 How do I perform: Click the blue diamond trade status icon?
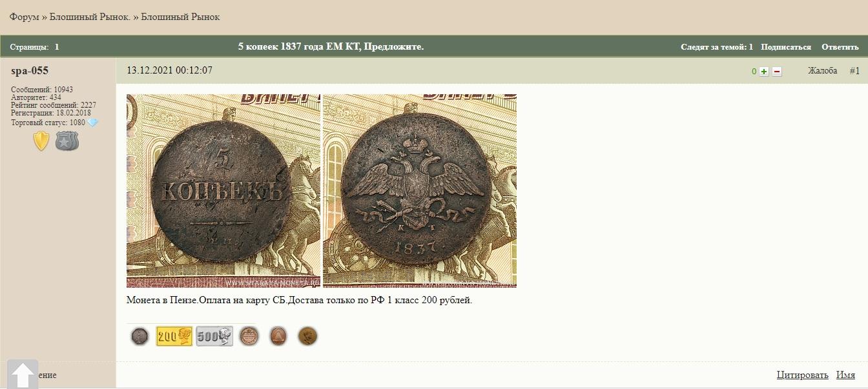[93, 123]
